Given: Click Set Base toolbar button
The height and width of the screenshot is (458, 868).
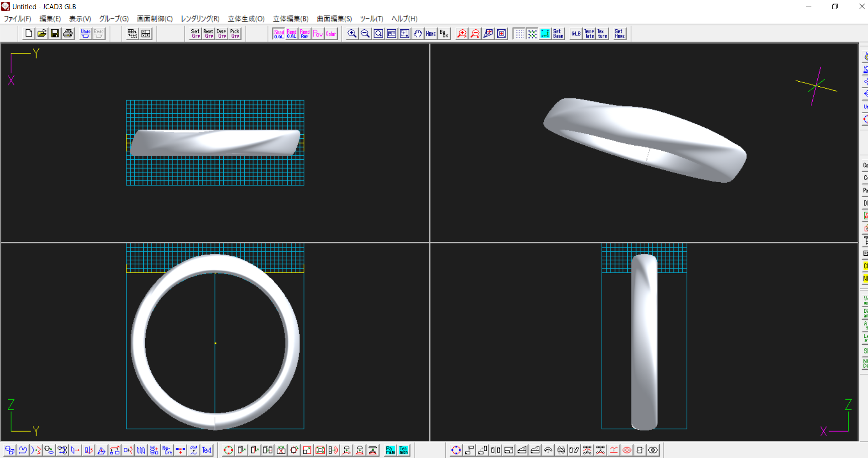Looking at the screenshot, I should click(558, 33).
